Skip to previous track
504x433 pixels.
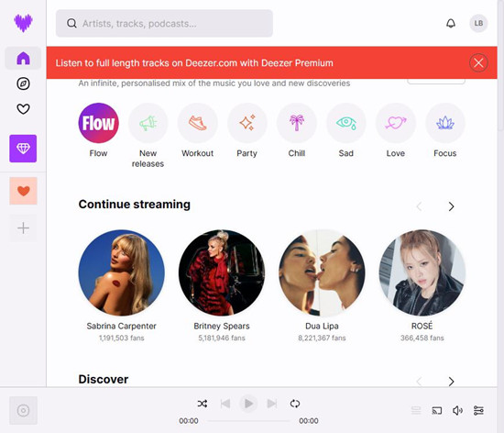pos(225,404)
